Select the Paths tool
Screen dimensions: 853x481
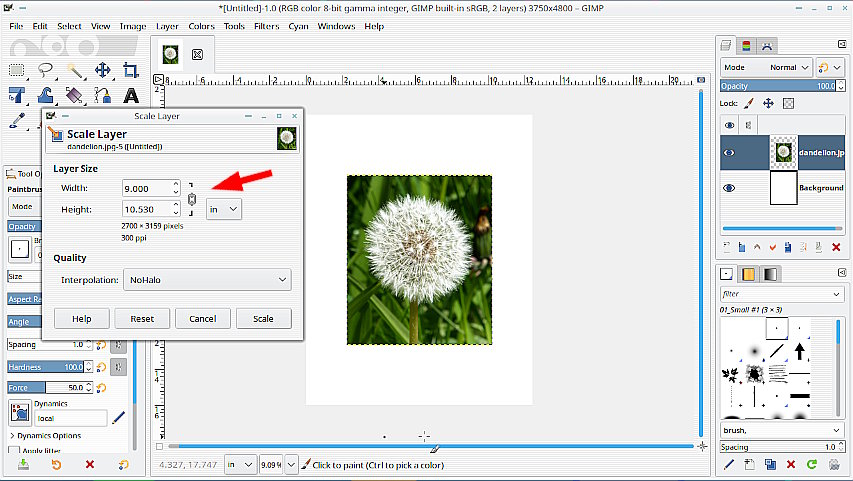coord(102,96)
